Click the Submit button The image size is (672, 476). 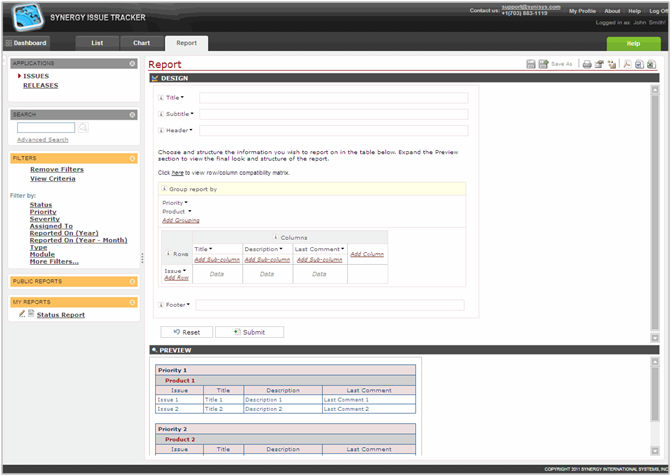coord(249,332)
